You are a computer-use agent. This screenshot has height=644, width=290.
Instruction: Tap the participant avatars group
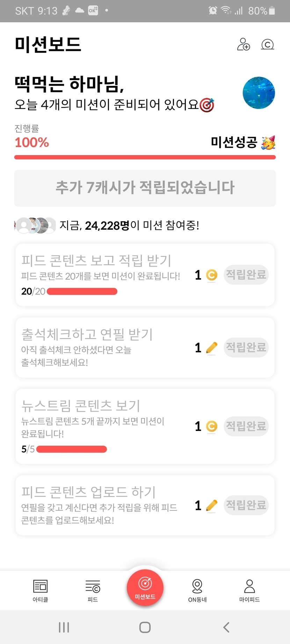(x=35, y=226)
